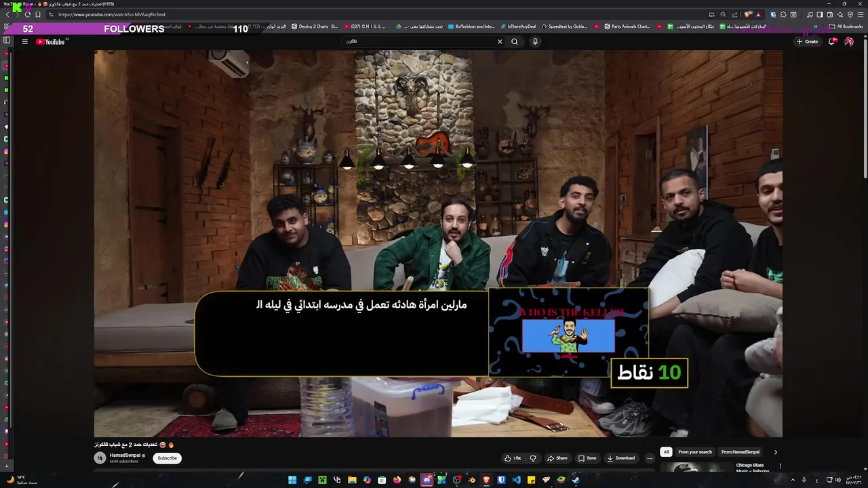Open BlueStacks from the taskbar
This screenshot has width=868, height=488.
click(561, 480)
